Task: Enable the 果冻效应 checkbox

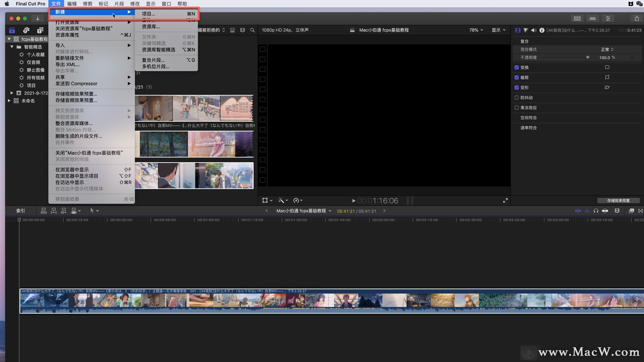Action: pyautogui.click(x=517, y=108)
